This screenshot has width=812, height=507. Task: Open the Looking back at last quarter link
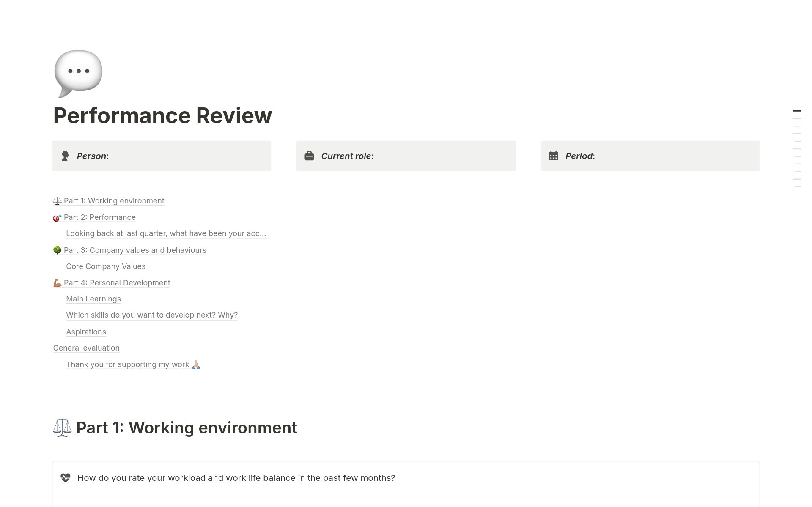tap(167, 233)
